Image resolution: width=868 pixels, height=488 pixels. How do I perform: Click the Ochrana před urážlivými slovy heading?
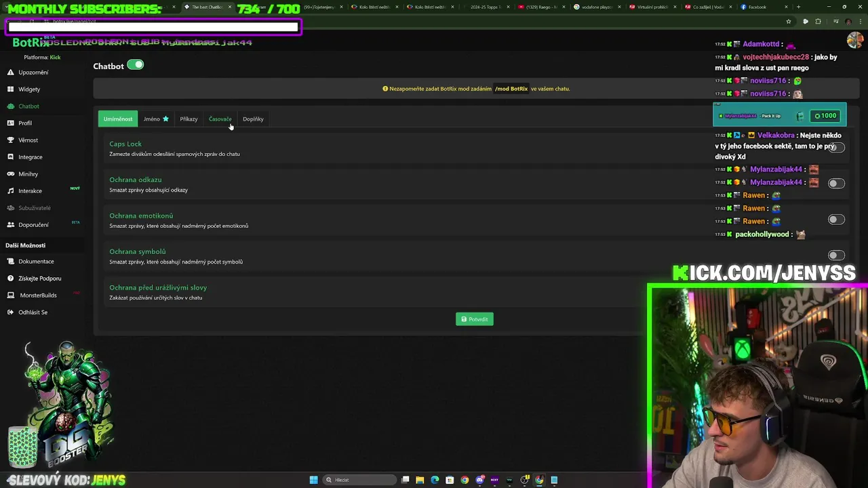158,287
